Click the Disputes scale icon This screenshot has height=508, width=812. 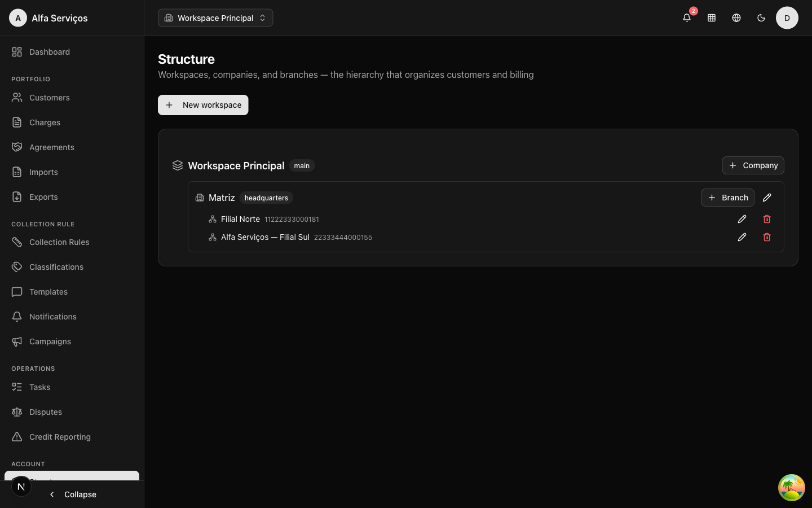[17, 412]
